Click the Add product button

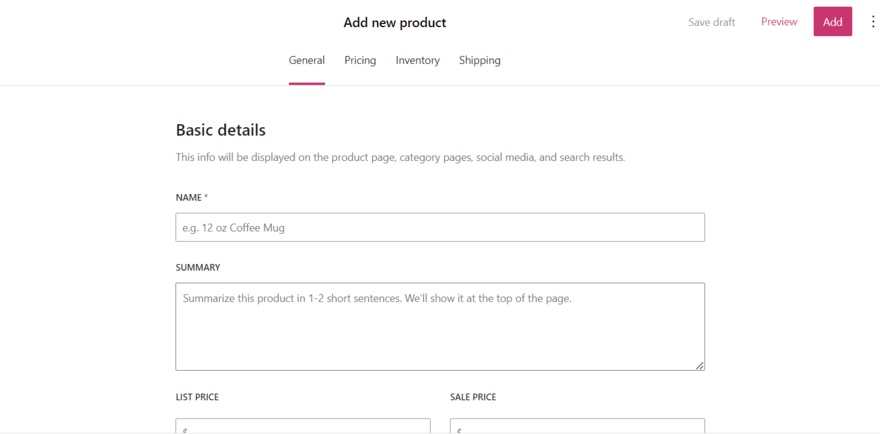click(832, 22)
